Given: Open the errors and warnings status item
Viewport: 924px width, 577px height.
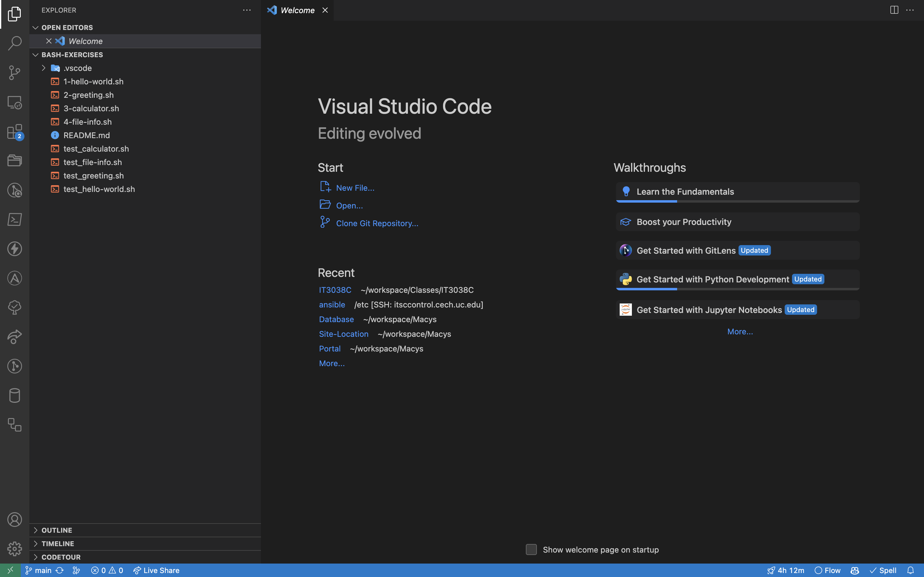Looking at the screenshot, I should click(x=107, y=570).
